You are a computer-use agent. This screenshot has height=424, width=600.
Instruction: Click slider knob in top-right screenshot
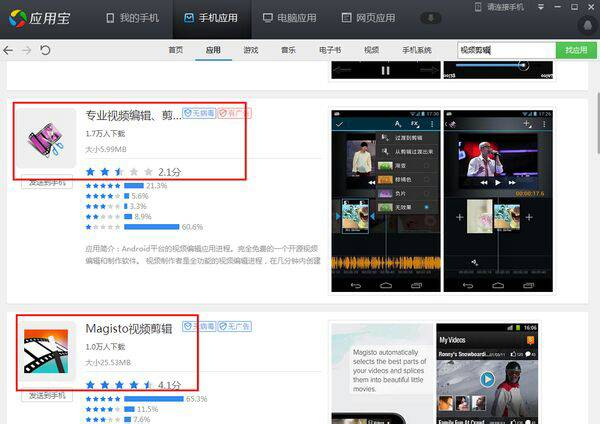523,65
